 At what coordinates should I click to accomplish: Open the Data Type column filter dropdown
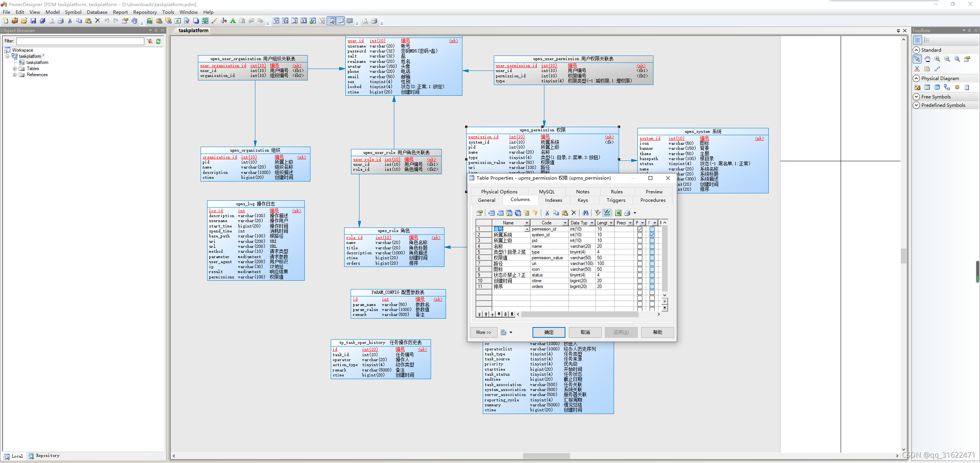592,223
